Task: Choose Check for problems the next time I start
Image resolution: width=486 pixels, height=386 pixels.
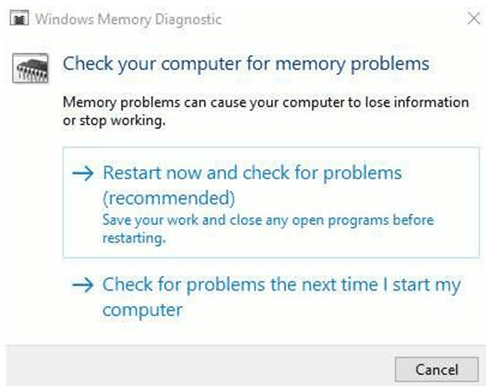Action: pyautogui.click(x=282, y=285)
